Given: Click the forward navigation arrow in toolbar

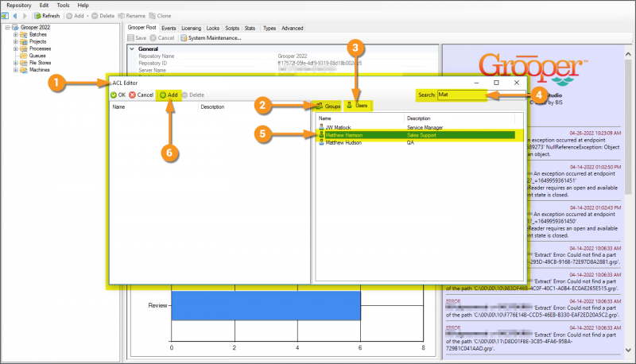Looking at the screenshot, I should 25,16.
